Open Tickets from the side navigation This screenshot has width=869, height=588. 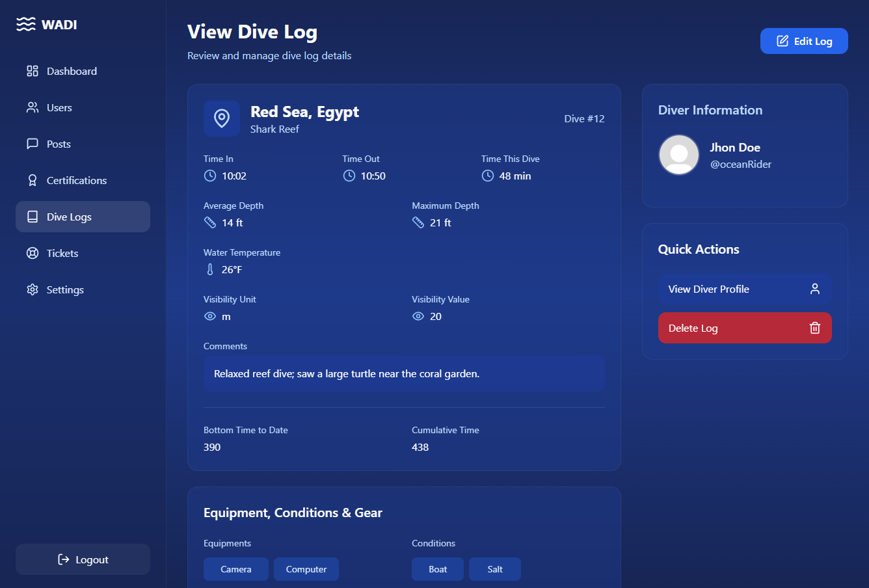tap(62, 253)
